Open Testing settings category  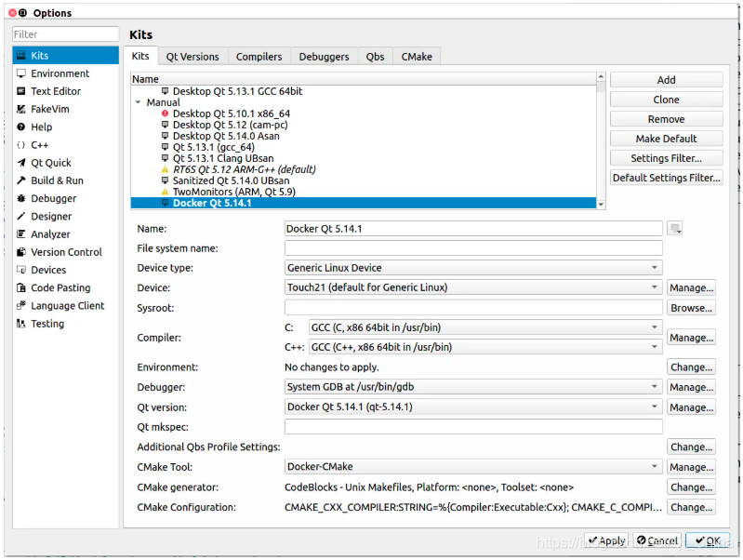[x=65, y=324]
